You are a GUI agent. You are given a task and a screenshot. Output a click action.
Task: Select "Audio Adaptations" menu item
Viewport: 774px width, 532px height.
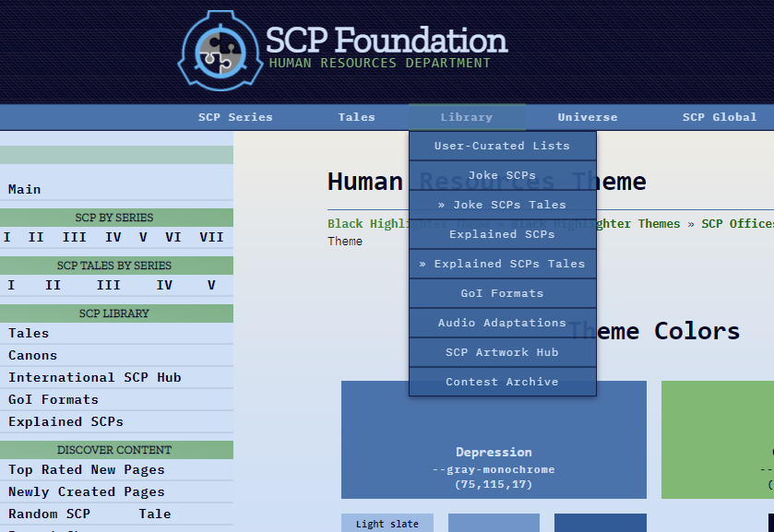(502, 322)
